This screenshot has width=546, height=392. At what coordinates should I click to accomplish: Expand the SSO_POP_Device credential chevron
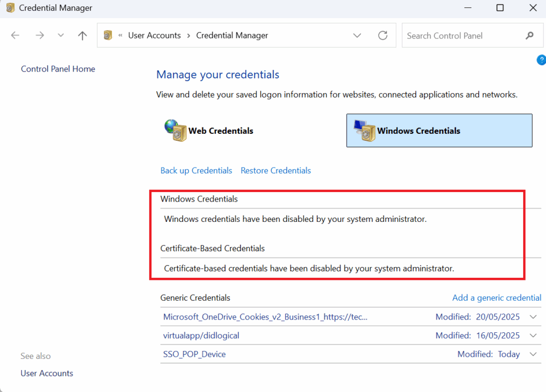pyautogui.click(x=534, y=354)
